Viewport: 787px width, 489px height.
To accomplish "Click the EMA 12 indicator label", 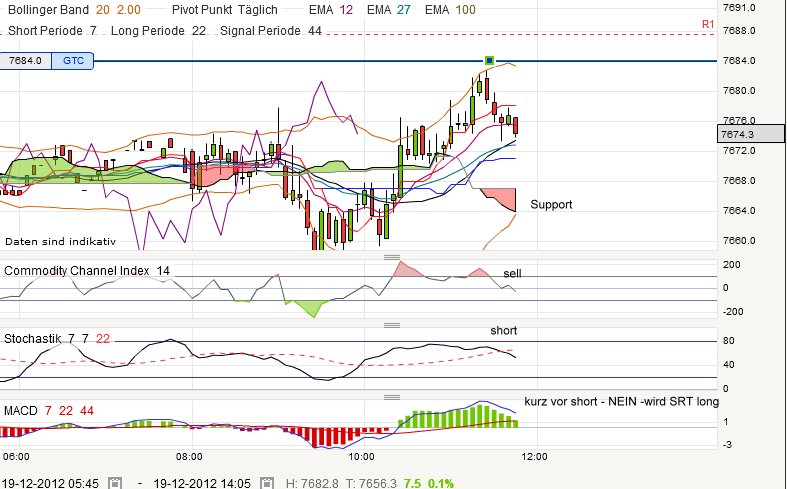I will pos(331,10).
